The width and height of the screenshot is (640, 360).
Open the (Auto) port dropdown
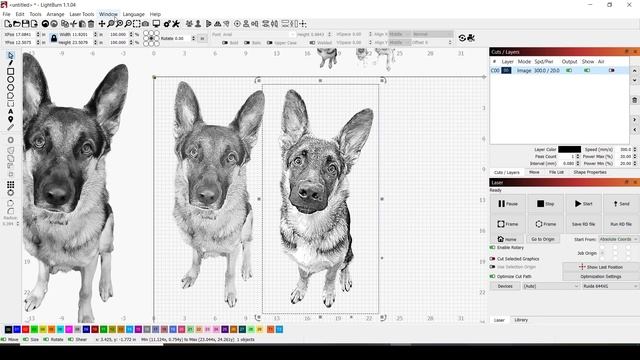pyautogui.click(x=551, y=286)
